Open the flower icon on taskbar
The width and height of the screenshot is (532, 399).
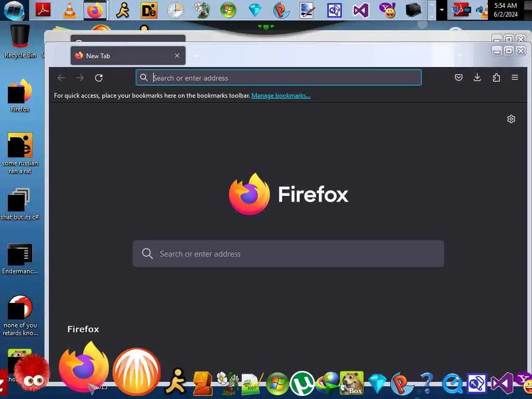tap(202, 10)
